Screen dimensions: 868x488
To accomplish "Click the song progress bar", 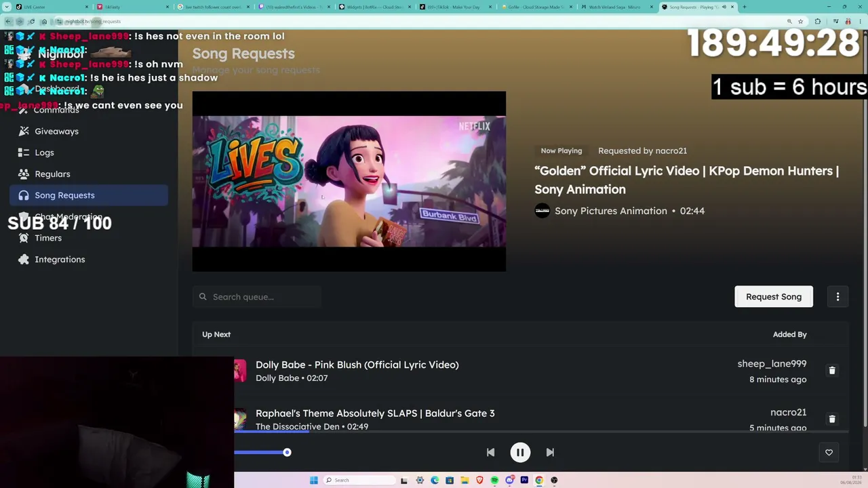I will click(x=541, y=431).
